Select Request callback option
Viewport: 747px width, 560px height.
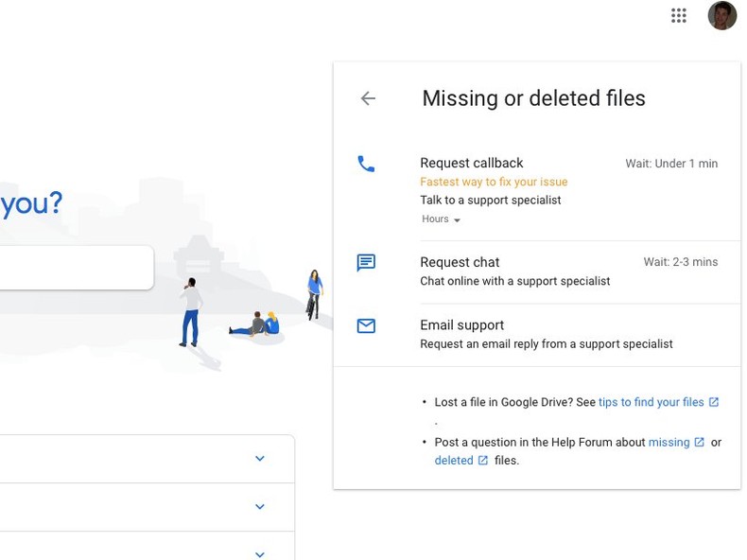(472, 163)
